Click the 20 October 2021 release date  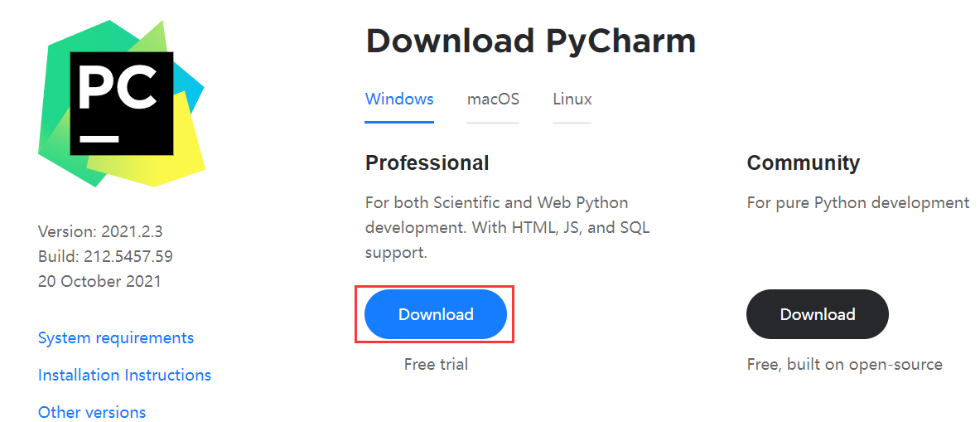tap(99, 281)
